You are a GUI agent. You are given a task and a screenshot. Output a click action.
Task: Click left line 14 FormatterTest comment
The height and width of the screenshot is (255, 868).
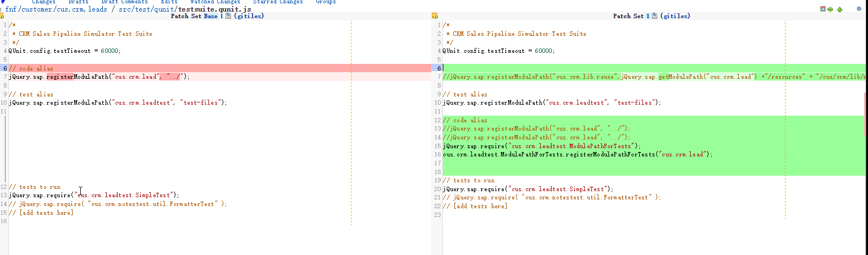118,204
